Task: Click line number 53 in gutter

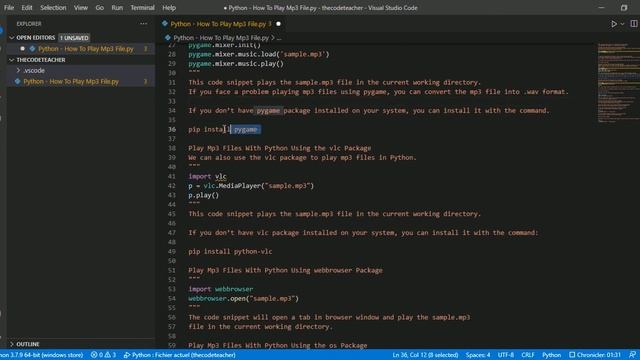Action: pyautogui.click(x=172, y=289)
